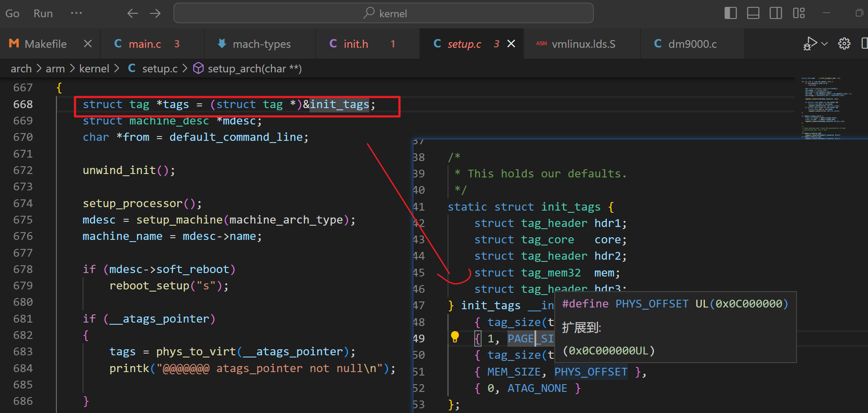Expand the run button dropdown arrow
The height and width of the screenshot is (413, 868).
(825, 43)
